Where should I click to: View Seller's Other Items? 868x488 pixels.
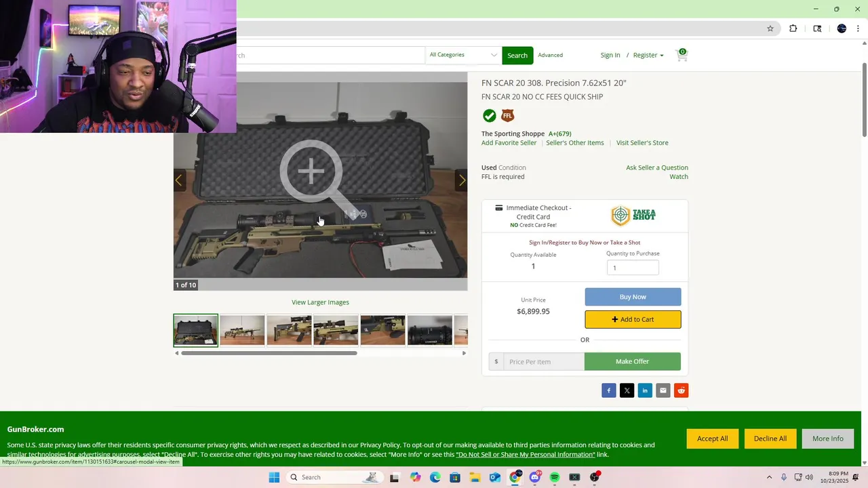click(x=575, y=142)
